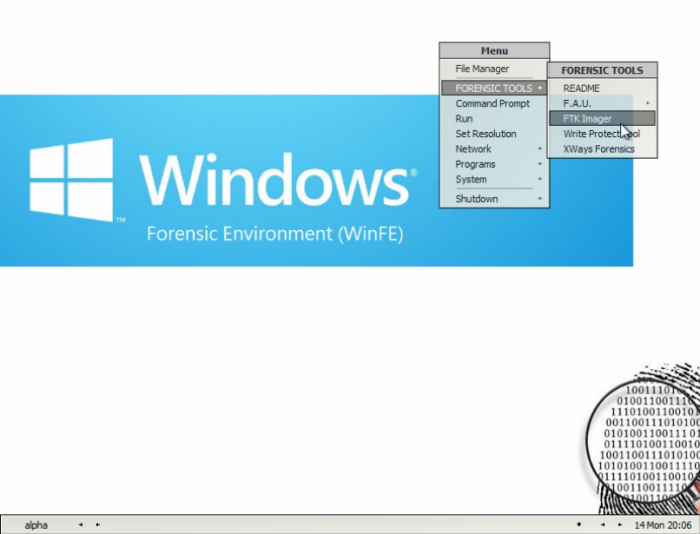Click the small dot icon in taskbar
The width and height of the screenshot is (700, 534).
point(578,525)
